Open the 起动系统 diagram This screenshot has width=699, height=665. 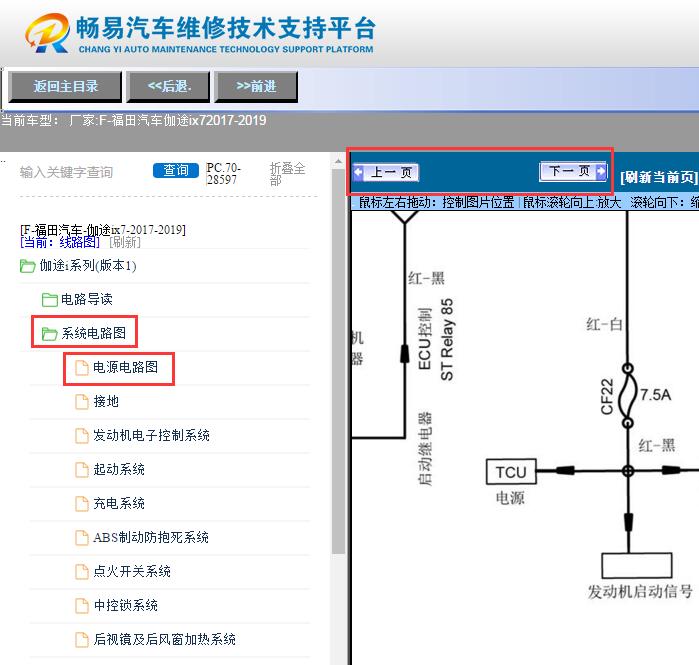point(119,469)
